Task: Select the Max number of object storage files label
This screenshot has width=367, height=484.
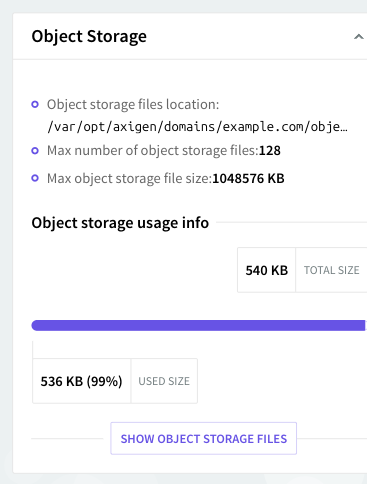Action: pyautogui.click(x=153, y=151)
